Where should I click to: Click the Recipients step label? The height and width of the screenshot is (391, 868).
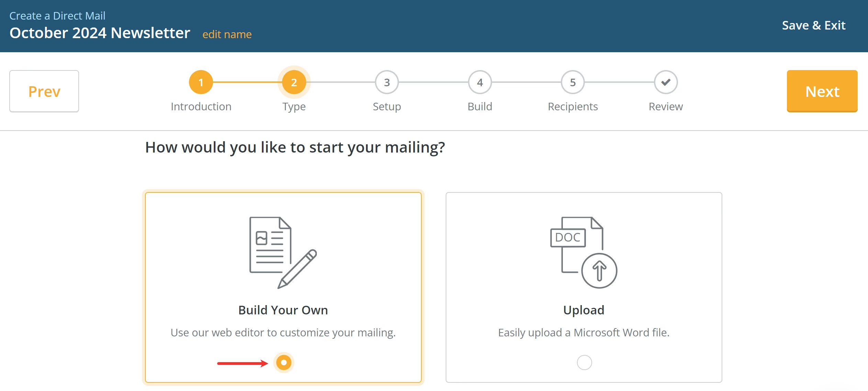tap(573, 107)
